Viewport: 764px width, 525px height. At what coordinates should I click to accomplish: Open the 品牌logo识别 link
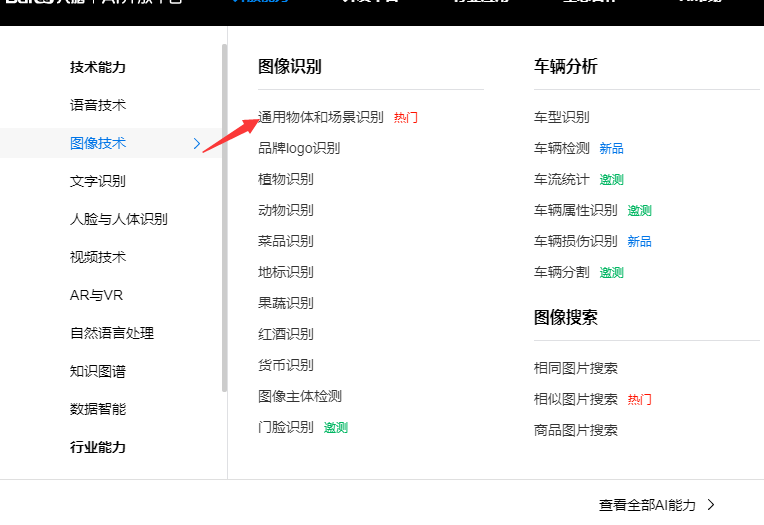click(x=299, y=148)
